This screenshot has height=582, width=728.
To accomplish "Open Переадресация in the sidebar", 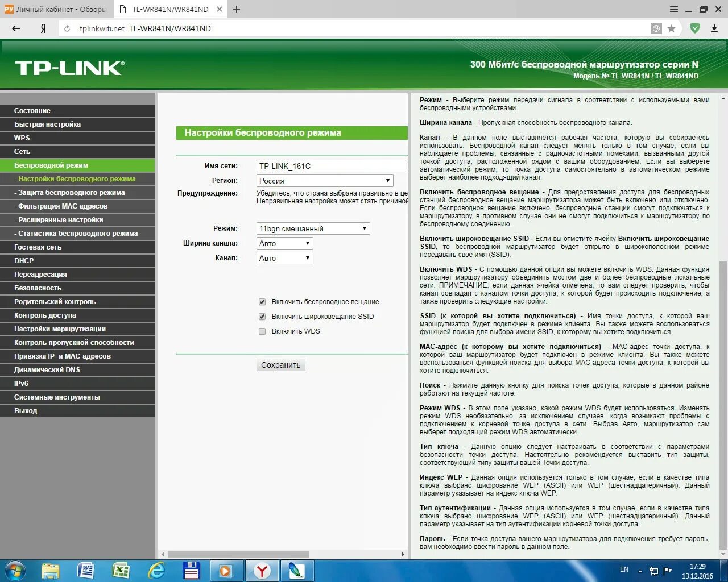I will coord(77,275).
